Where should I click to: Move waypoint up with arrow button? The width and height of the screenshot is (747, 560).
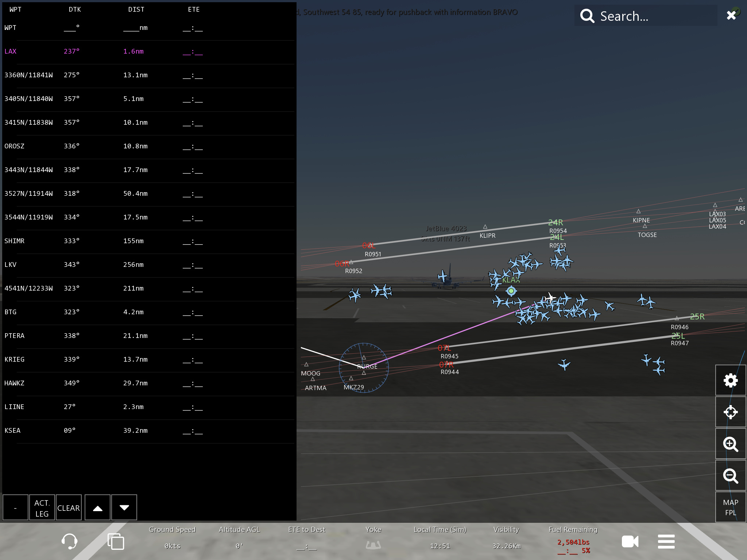click(97, 507)
